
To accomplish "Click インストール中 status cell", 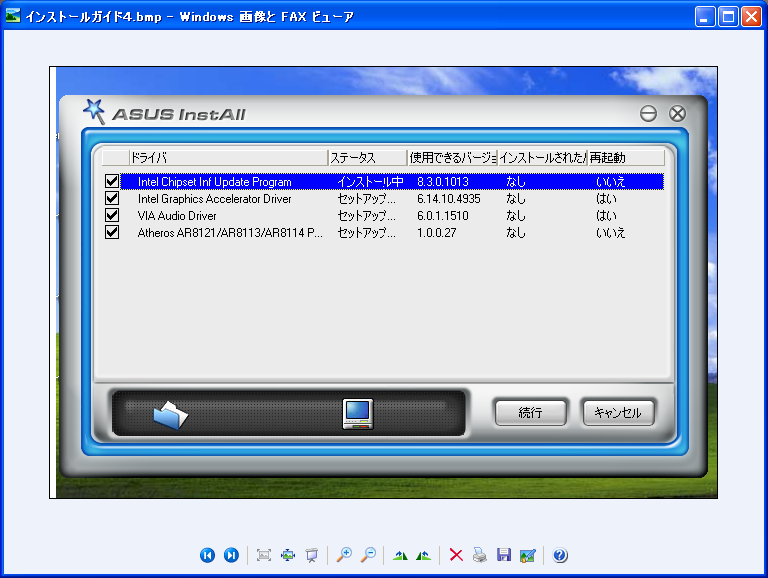I will [370, 182].
